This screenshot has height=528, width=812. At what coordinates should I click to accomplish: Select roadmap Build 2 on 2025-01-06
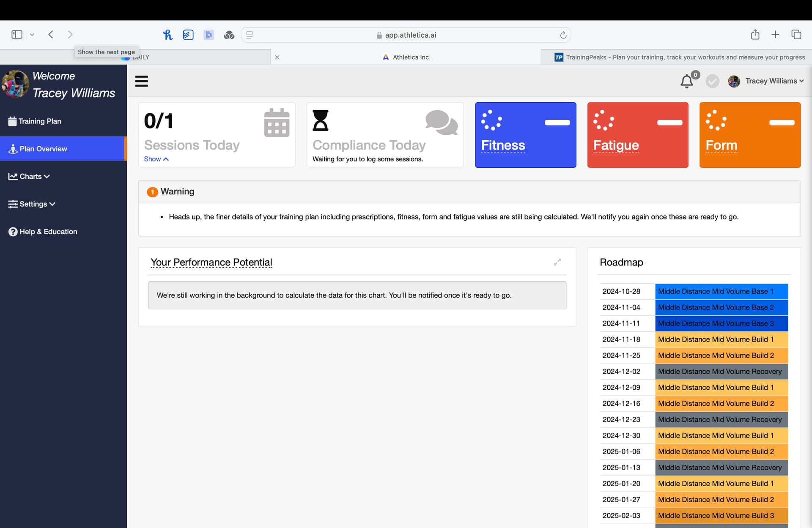[694, 451]
